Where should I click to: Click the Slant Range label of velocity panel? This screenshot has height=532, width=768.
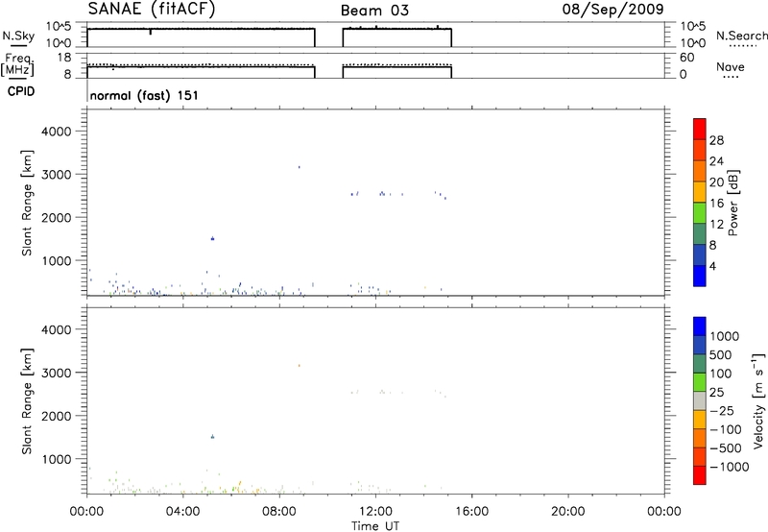[x=27, y=401]
